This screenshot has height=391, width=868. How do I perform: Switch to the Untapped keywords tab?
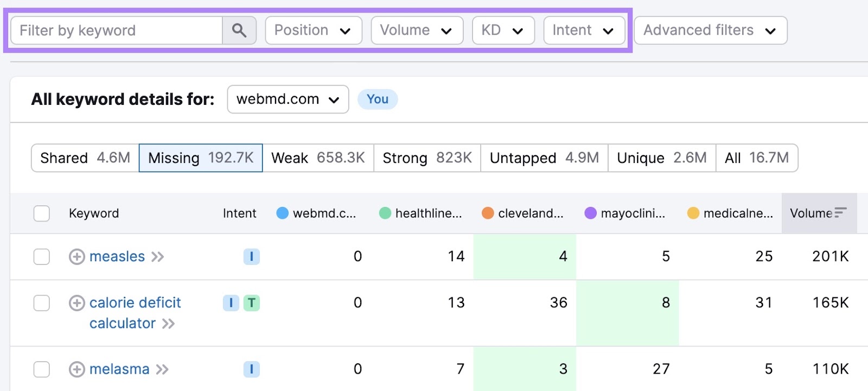click(x=544, y=158)
